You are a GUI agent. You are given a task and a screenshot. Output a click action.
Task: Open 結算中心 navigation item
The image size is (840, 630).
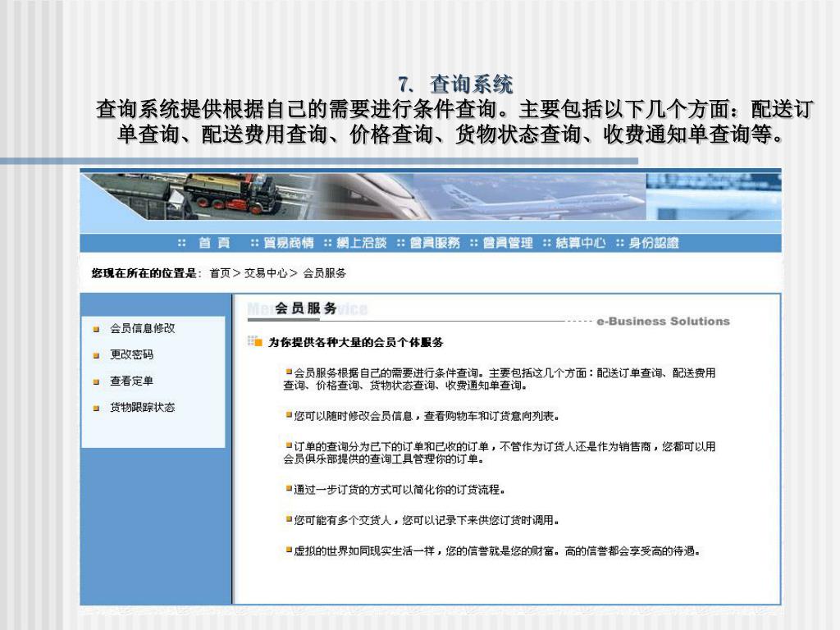[x=581, y=243]
